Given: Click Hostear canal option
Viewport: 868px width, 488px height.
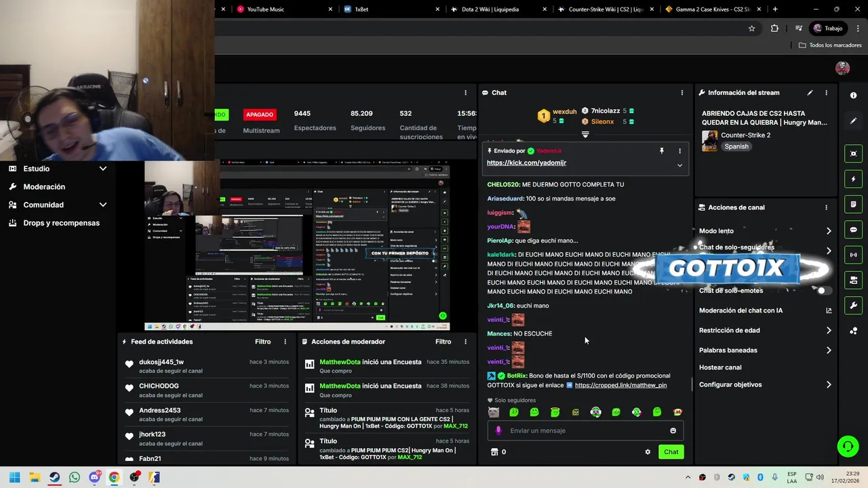Looking at the screenshot, I should coord(720,367).
